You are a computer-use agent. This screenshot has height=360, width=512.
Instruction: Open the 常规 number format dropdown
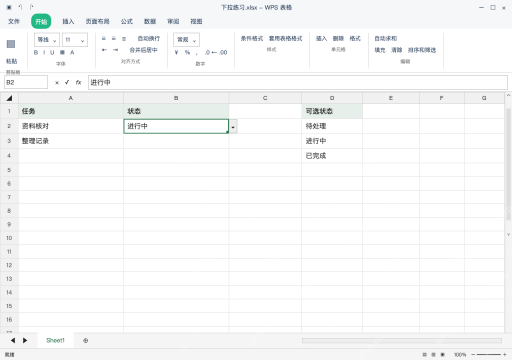click(x=186, y=40)
